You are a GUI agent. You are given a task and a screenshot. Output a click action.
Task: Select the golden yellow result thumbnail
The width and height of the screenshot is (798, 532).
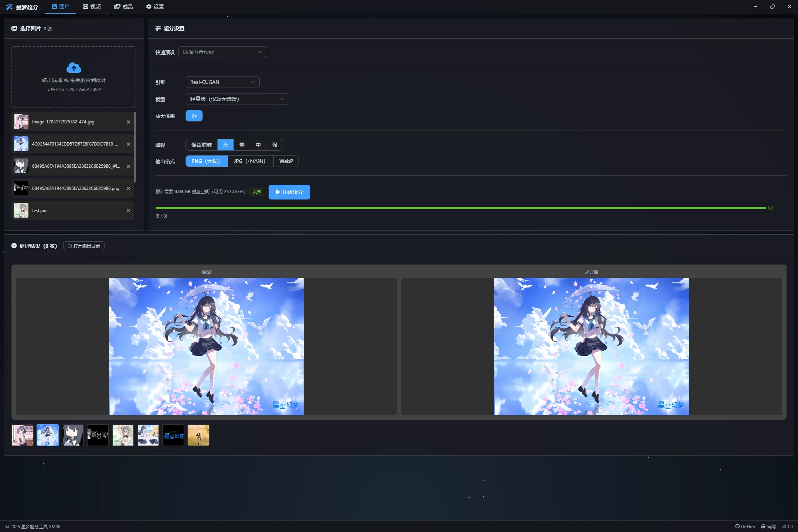[x=198, y=435]
